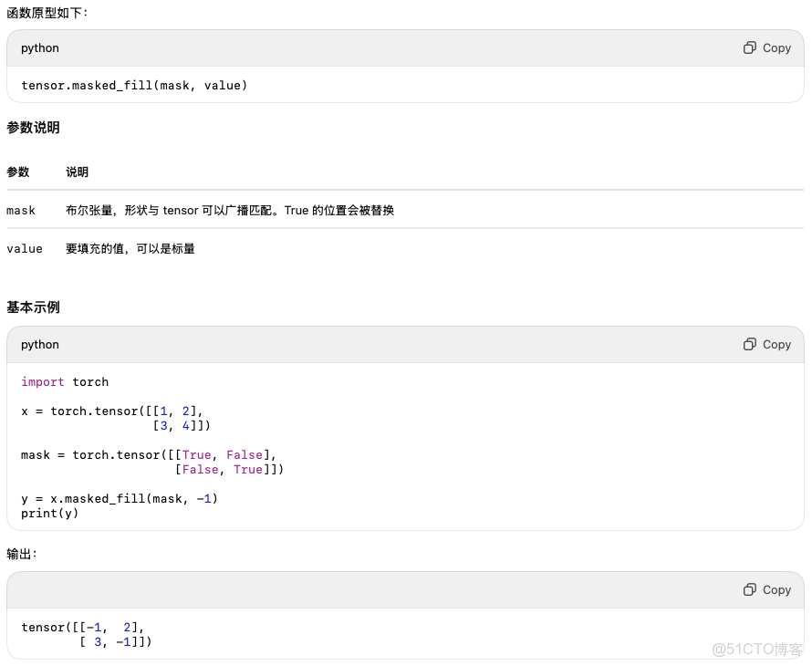Click the 参数 table column header
The width and height of the screenshot is (812, 666).
click(18, 172)
